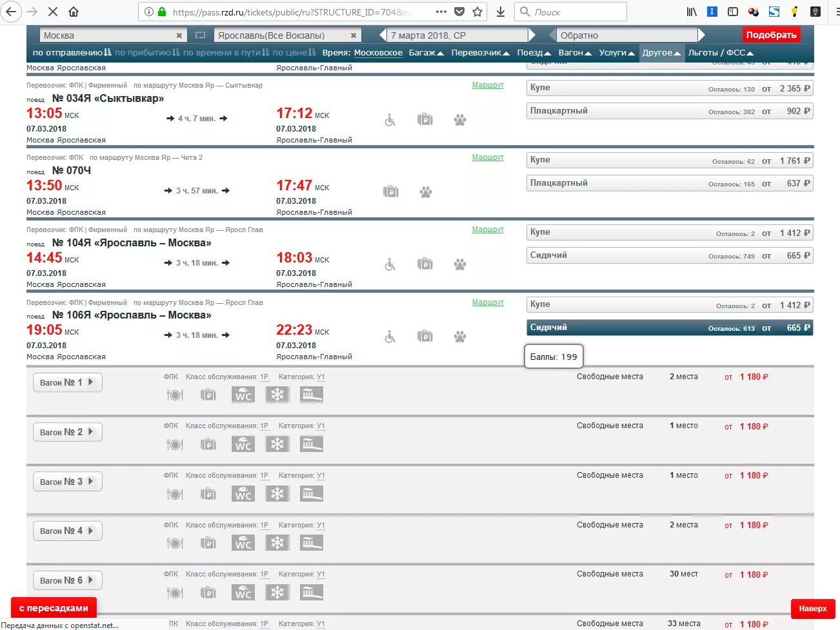
Task: Expand the Перевозчик filter
Action: (480, 53)
